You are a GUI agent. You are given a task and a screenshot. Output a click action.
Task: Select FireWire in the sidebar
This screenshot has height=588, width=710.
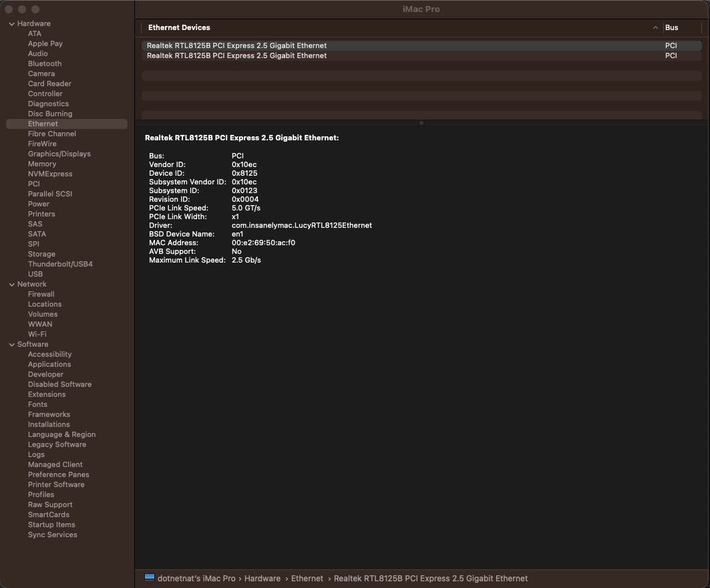pos(42,144)
